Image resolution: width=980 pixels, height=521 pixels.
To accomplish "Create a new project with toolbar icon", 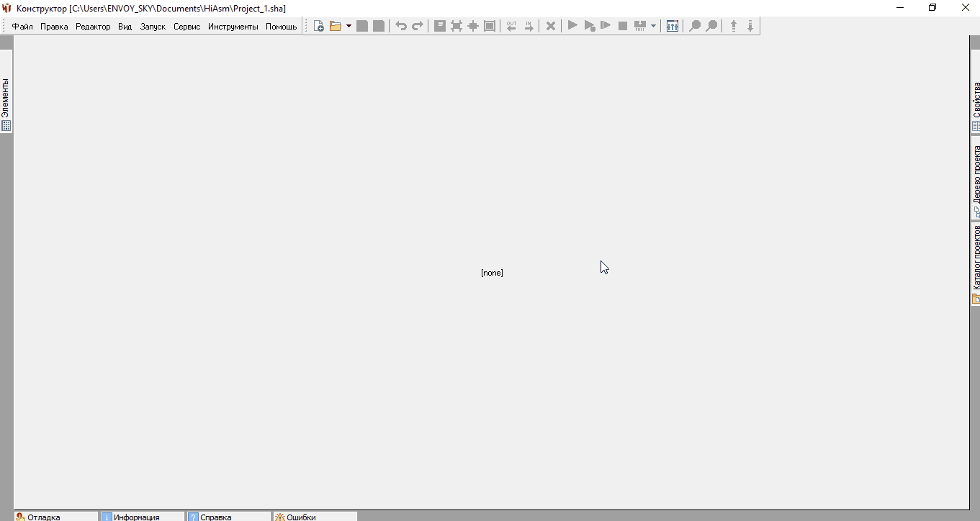I will point(319,26).
